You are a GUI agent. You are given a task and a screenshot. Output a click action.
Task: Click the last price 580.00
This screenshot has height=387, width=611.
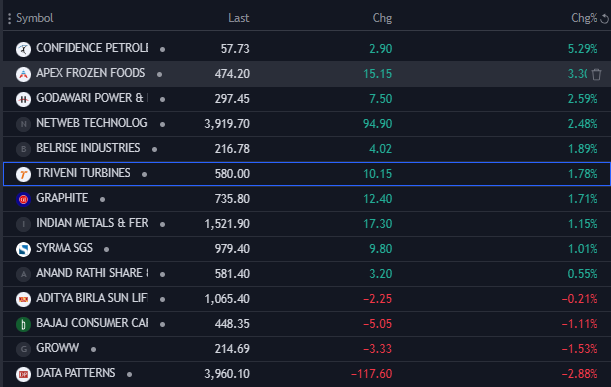click(232, 174)
